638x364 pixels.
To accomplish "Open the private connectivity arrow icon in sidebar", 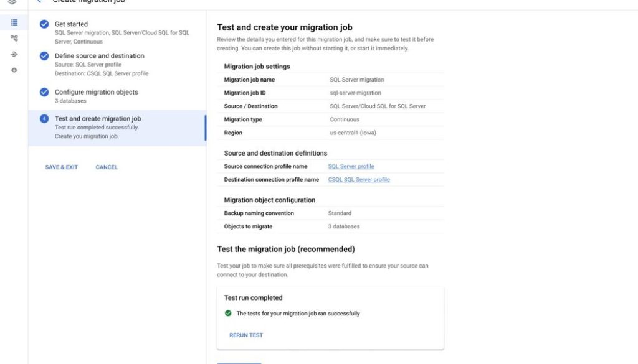I will [x=14, y=54].
